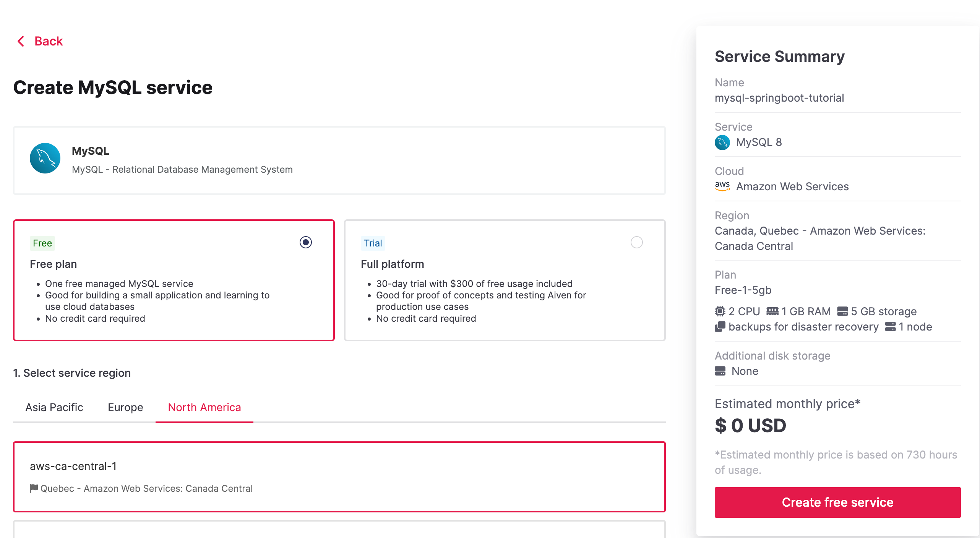Screen dimensions: 980x538
Task: Click the backups icon for disaster recovery
Action: tap(720, 327)
